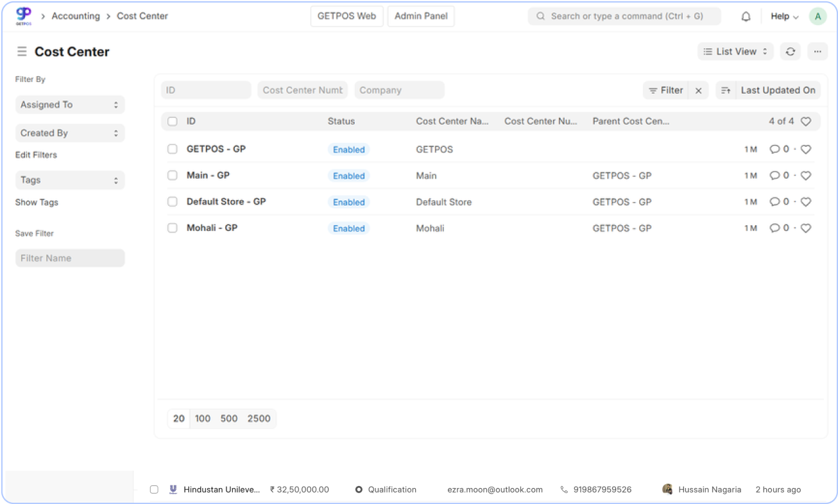Viewport: 838px width, 504px height.
Task: Open the notifications bell
Action: [746, 17]
